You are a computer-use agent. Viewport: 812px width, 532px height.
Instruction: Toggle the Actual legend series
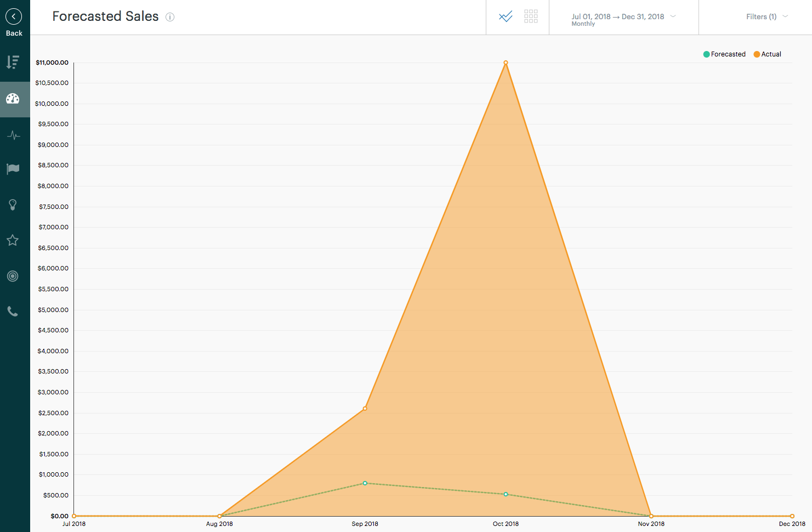point(768,54)
